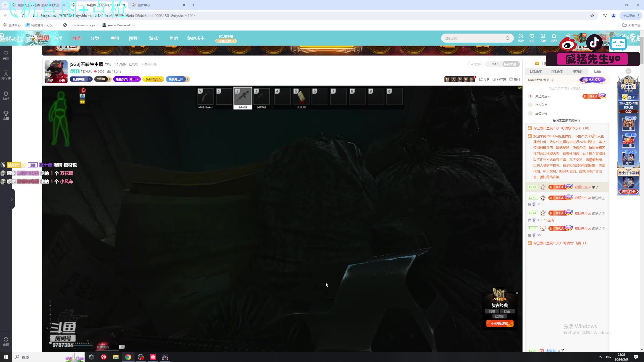Viewport: 644px width, 362px height.
Task: Switch to 贵宾(5) tab
Action: pos(578,72)
